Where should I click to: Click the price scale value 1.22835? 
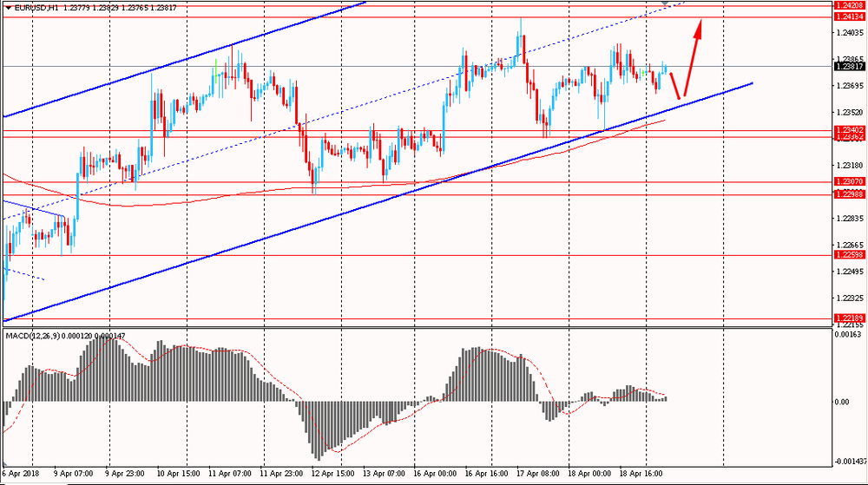tap(849, 219)
